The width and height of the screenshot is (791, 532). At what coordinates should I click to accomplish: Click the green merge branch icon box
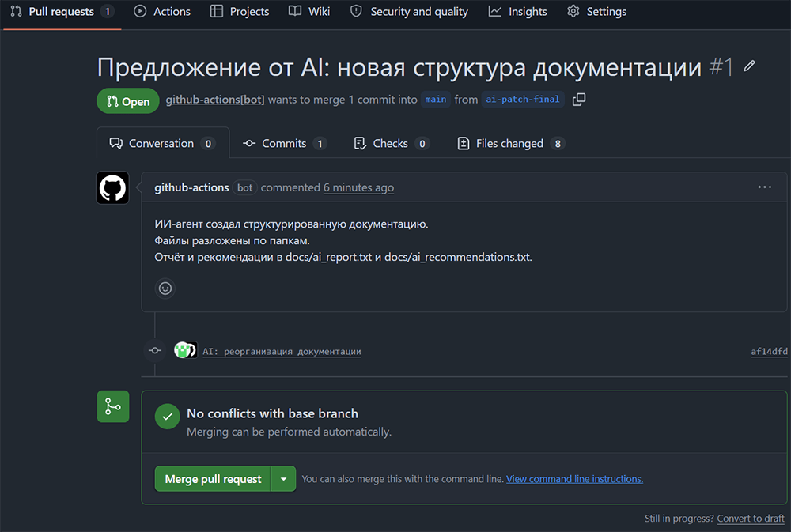pos(113,406)
